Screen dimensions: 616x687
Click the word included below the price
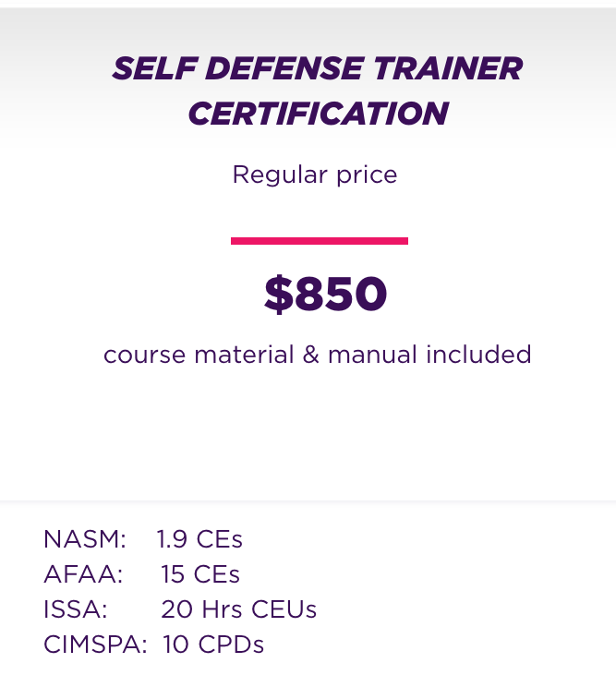click(478, 354)
